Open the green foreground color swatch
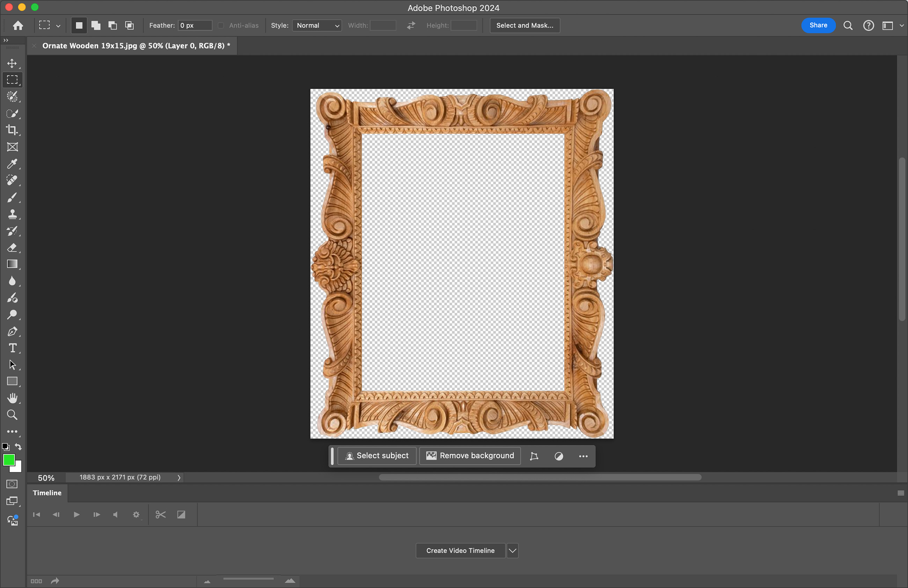The height and width of the screenshot is (588, 908). coord(8,460)
